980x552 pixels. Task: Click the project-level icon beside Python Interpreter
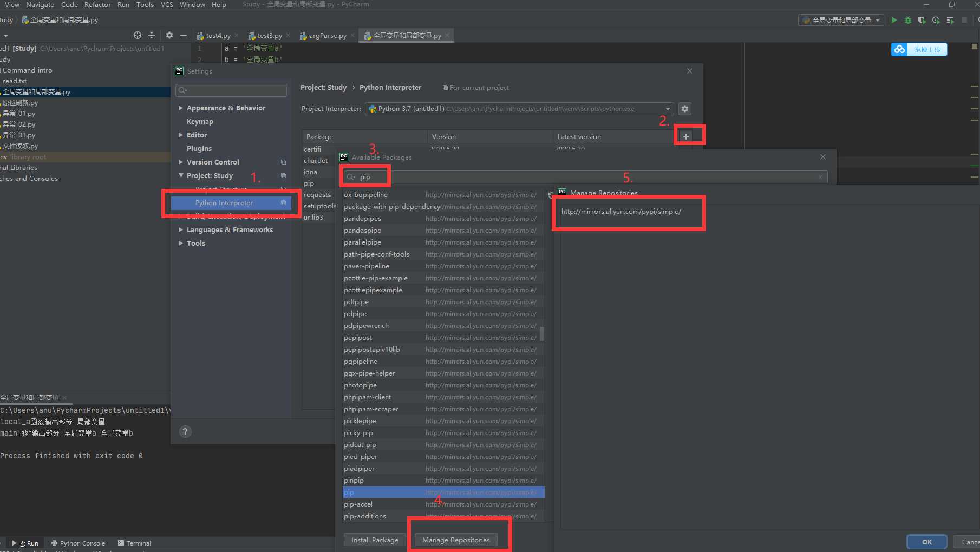click(283, 202)
